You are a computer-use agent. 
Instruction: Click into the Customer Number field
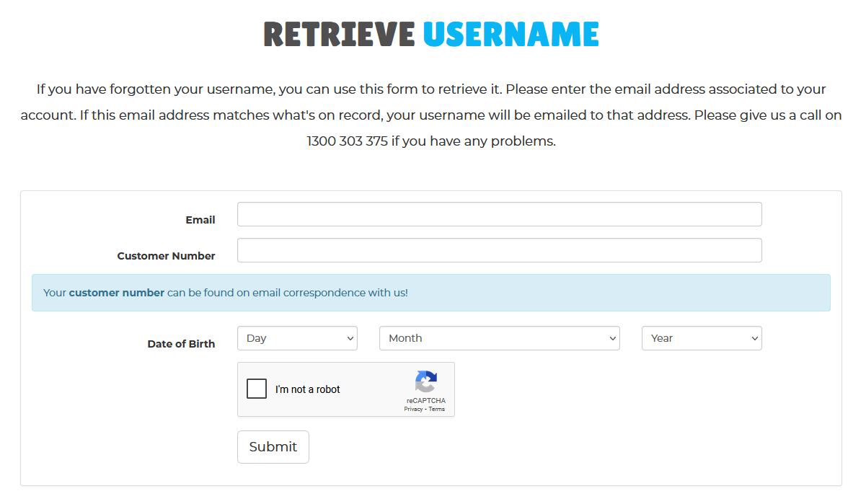(499, 250)
